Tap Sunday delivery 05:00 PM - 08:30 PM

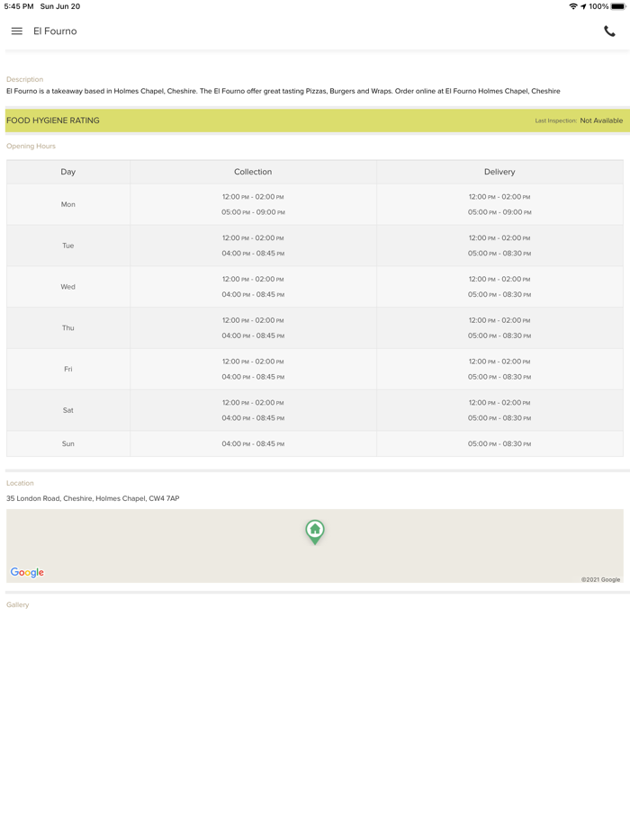coord(499,444)
